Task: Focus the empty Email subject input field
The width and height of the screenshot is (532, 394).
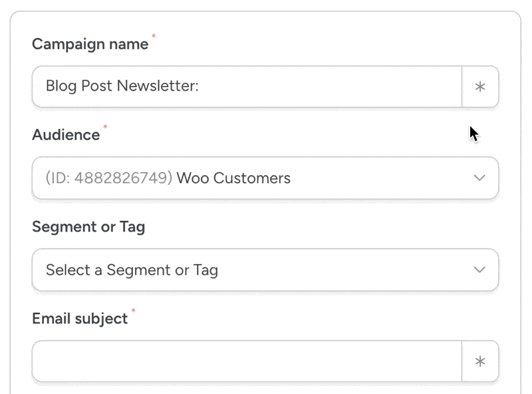Action: tap(246, 361)
